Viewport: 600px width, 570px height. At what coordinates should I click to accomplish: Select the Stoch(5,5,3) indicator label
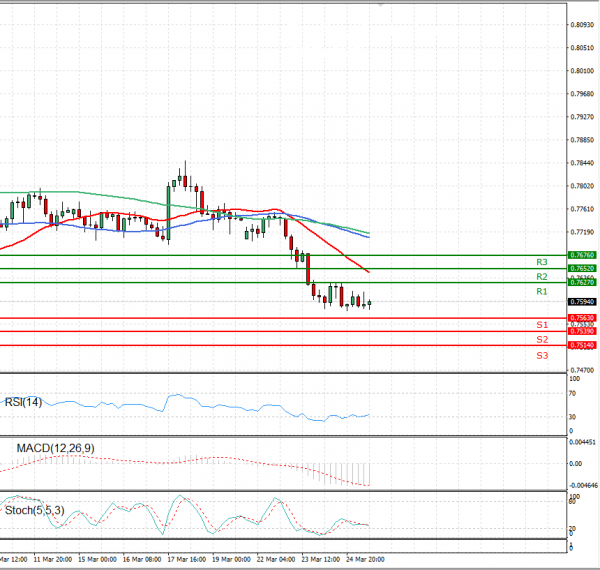34,510
